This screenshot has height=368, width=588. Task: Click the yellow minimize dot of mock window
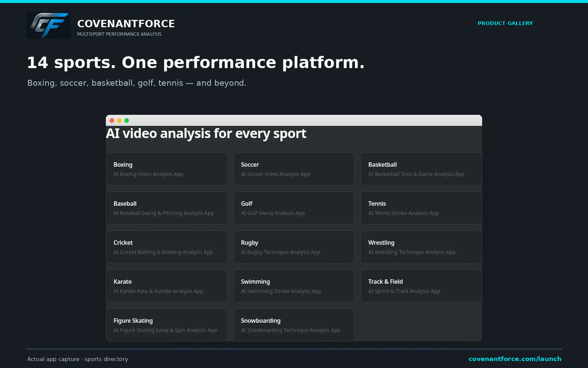pyautogui.click(x=119, y=121)
